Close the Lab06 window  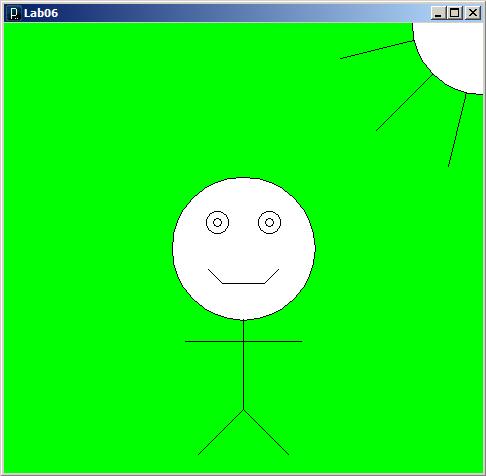(x=473, y=13)
